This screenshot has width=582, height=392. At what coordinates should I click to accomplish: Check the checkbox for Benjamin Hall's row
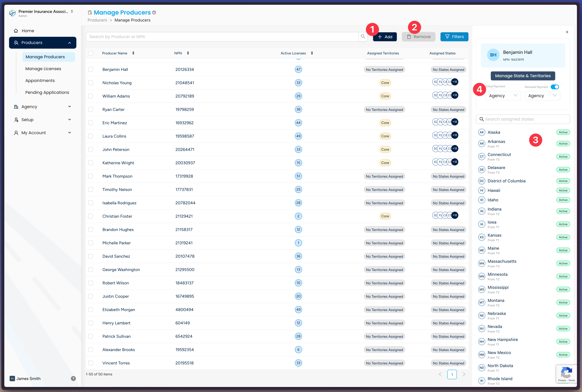tap(91, 69)
